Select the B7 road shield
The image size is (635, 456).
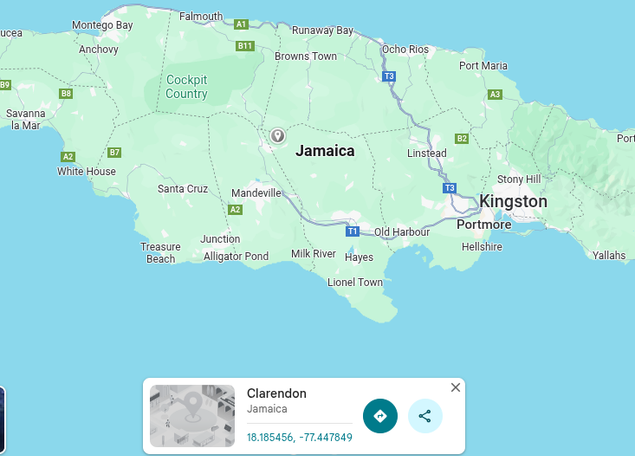[114, 152]
